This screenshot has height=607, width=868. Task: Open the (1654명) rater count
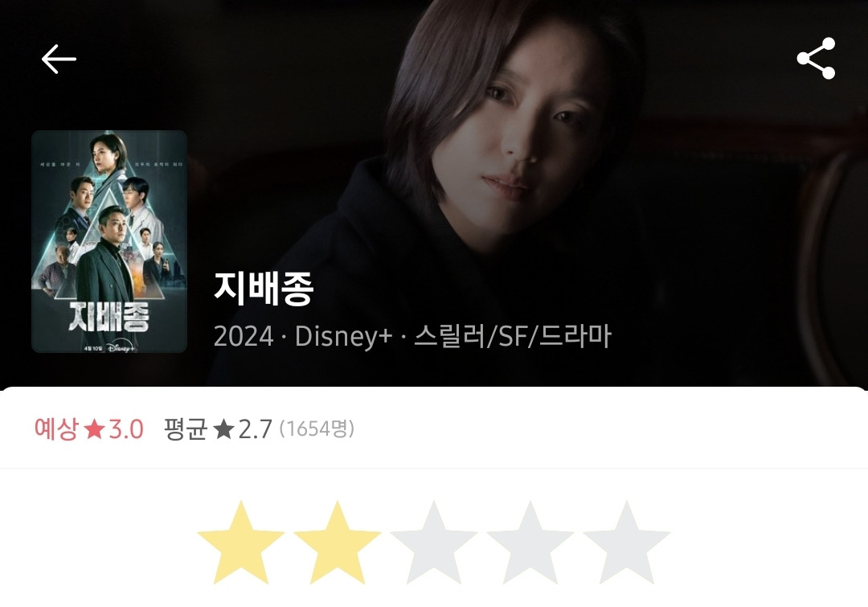(x=317, y=429)
